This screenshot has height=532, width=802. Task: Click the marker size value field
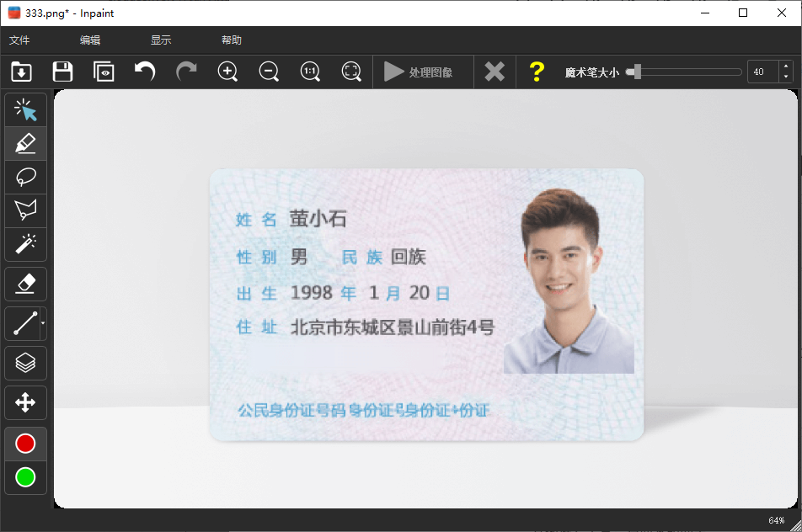coord(762,72)
